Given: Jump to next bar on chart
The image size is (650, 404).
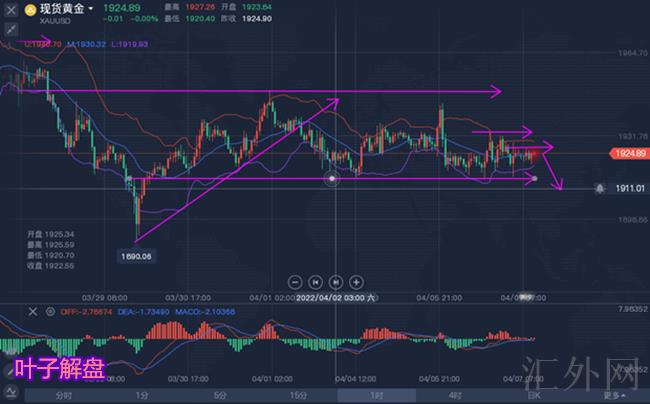Looking at the screenshot, I should (336, 282).
